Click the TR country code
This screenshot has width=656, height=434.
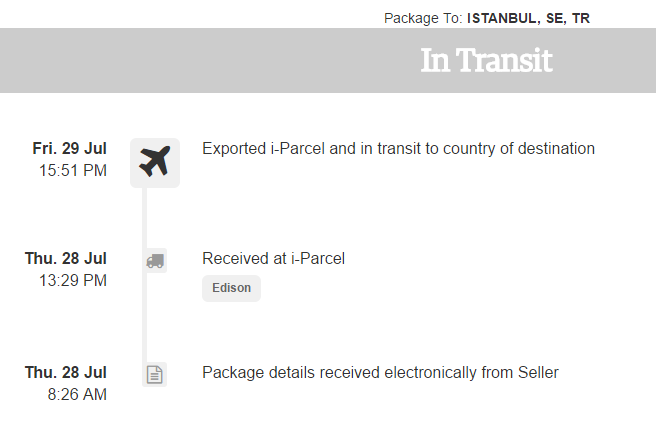click(x=581, y=18)
